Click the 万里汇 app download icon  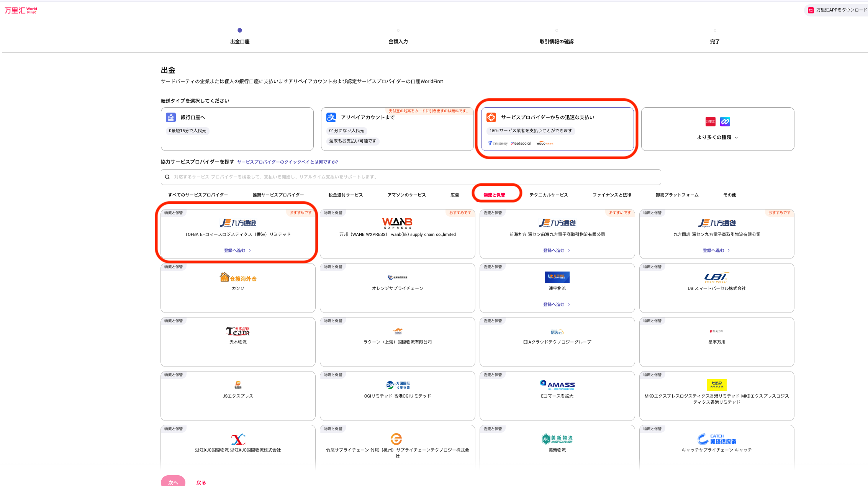coord(811,10)
